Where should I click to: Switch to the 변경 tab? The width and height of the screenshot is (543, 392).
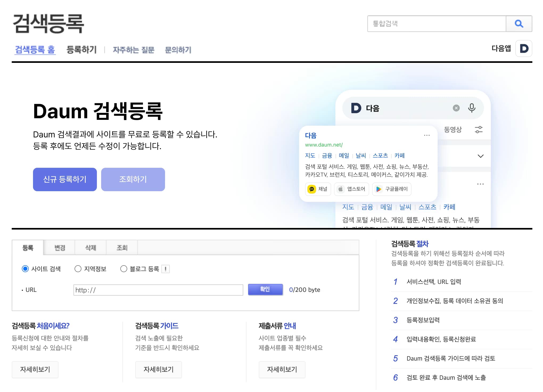[60, 248]
